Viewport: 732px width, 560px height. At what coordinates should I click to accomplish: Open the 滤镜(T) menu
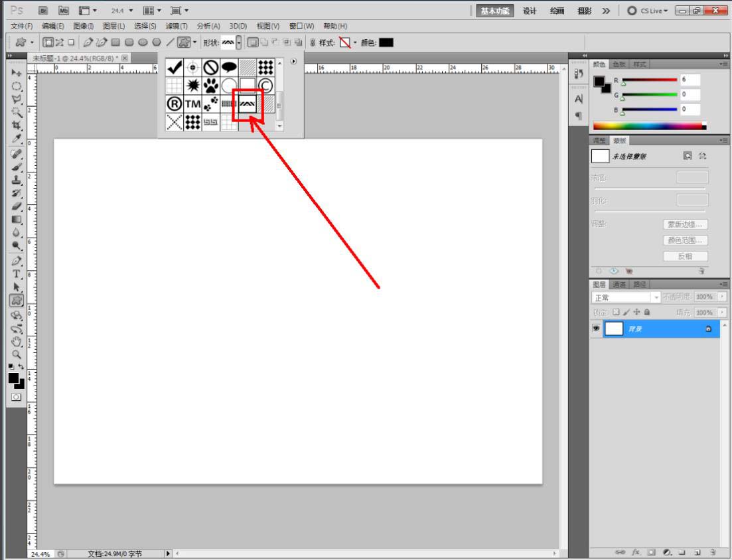pos(177,26)
